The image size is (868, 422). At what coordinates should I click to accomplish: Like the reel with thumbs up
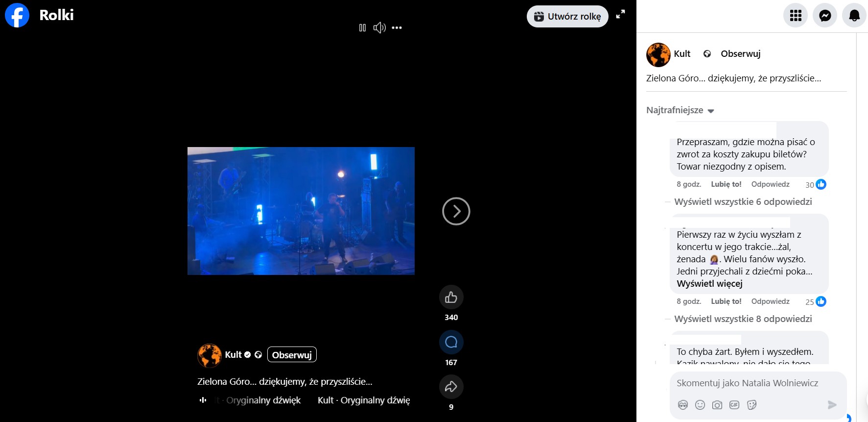(x=451, y=297)
